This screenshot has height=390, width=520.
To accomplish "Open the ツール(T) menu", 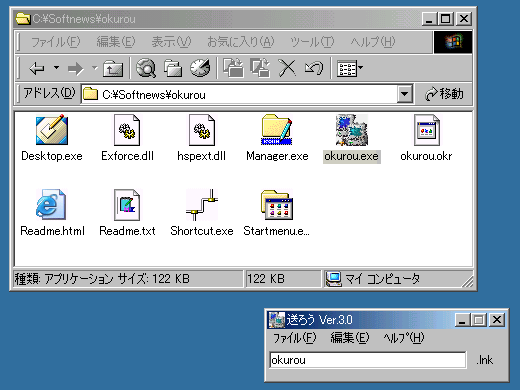I will tap(312, 42).
